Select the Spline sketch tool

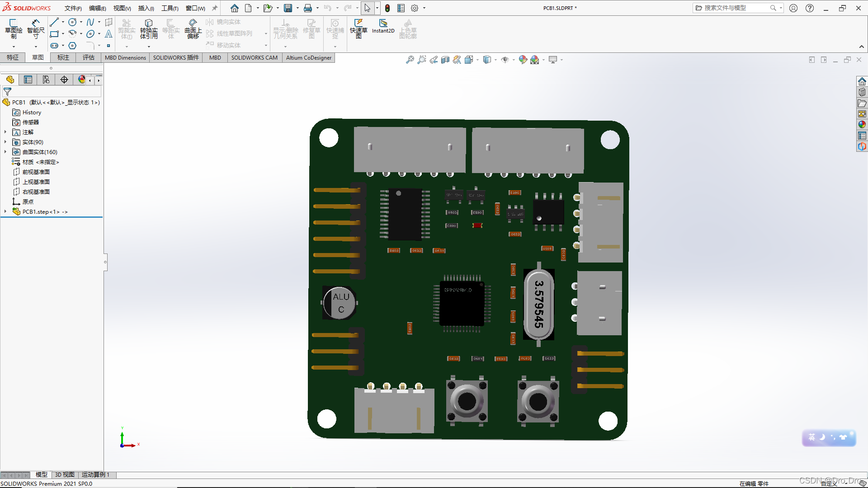pos(90,22)
